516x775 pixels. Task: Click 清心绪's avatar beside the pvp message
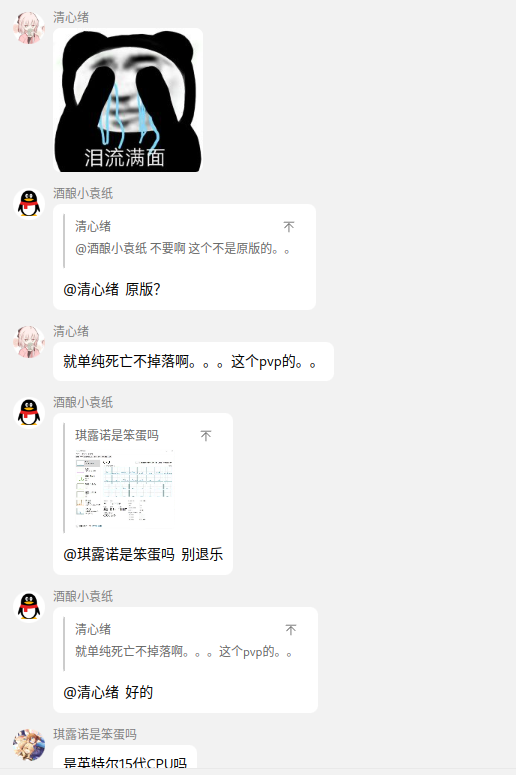pyautogui.click(x=29, y=342)
